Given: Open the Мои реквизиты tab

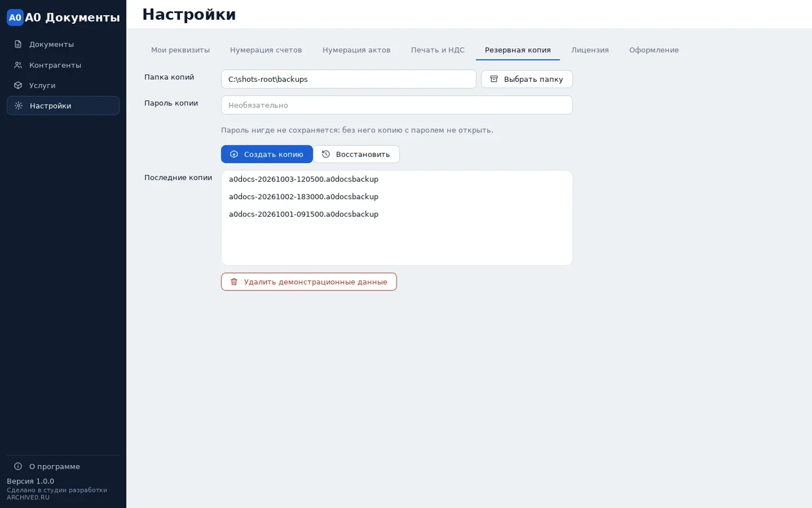Looking at the screenshot, I should click(x=180, y=50).
